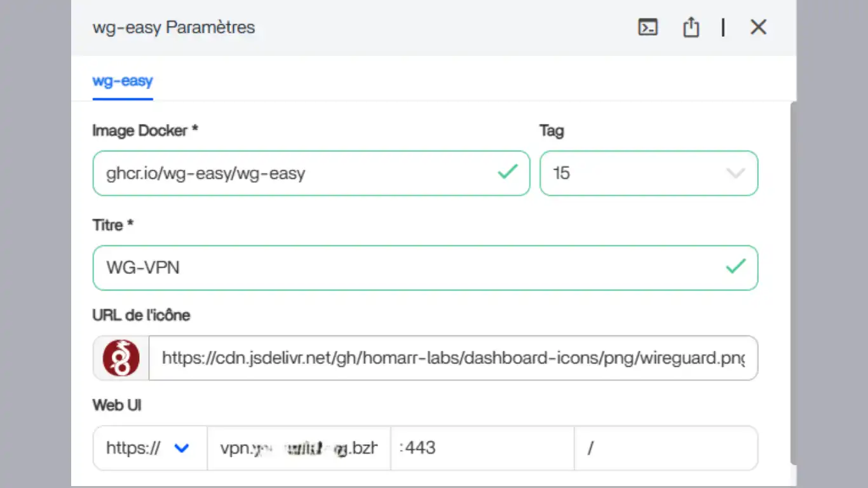Click into the Titre field containing WG-VPN
Image resolution: width=868 pixels, height=488 pixels.
pos(407,268)
